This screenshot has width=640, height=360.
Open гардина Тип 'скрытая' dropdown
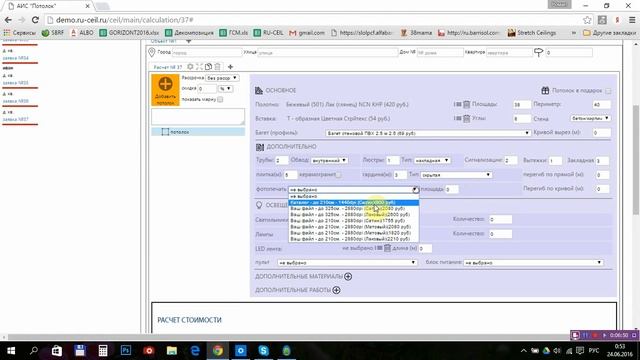(x=456, y=175)
